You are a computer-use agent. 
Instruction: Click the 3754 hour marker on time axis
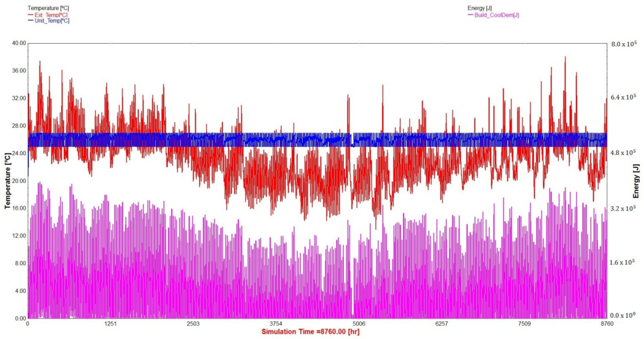(276, 324)
